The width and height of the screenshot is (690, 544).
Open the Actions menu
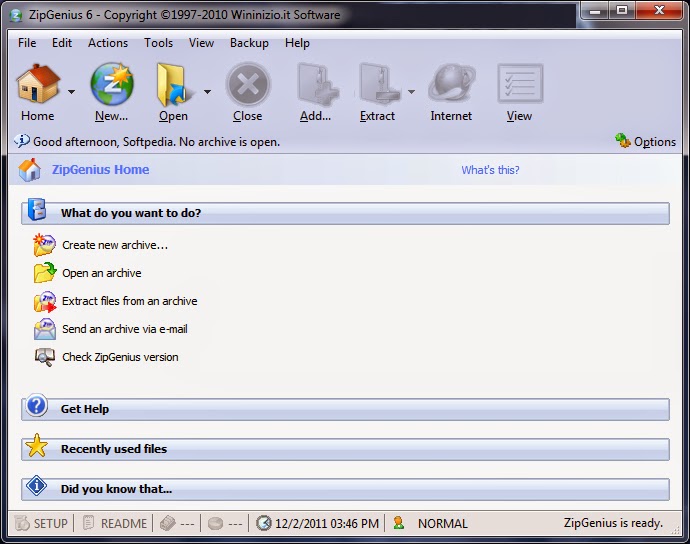pyautogui.click(x=108, y=43)
